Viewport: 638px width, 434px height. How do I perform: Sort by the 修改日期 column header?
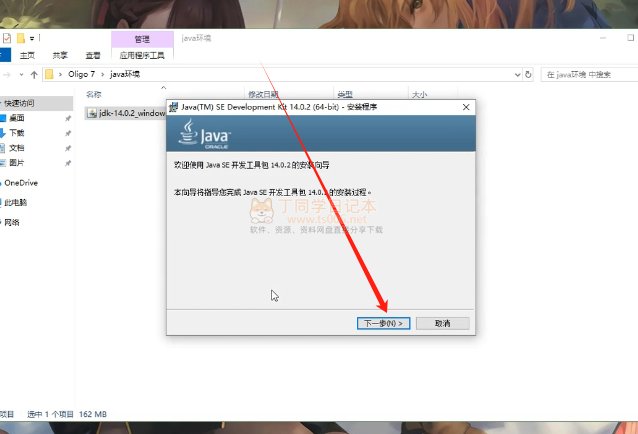(263, 95)
